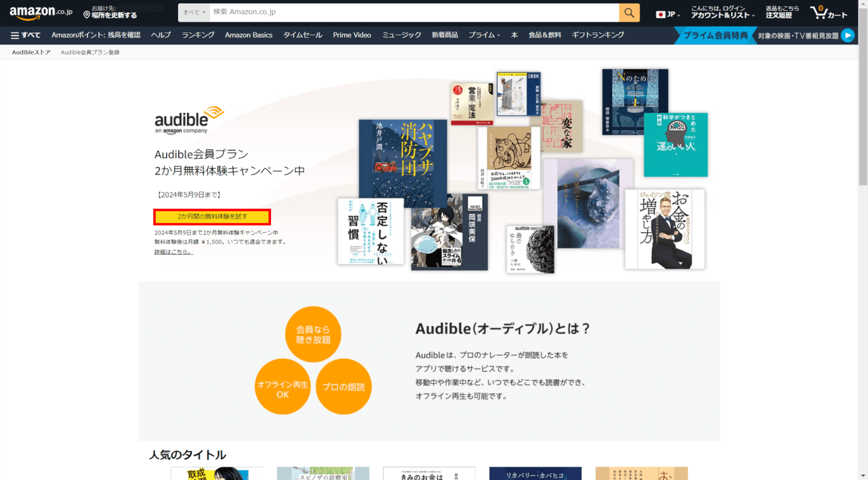The height and width of the screenshot is (480, 868).
Task: Click the 人気のタイトル heading
Action: pos(188,455)
